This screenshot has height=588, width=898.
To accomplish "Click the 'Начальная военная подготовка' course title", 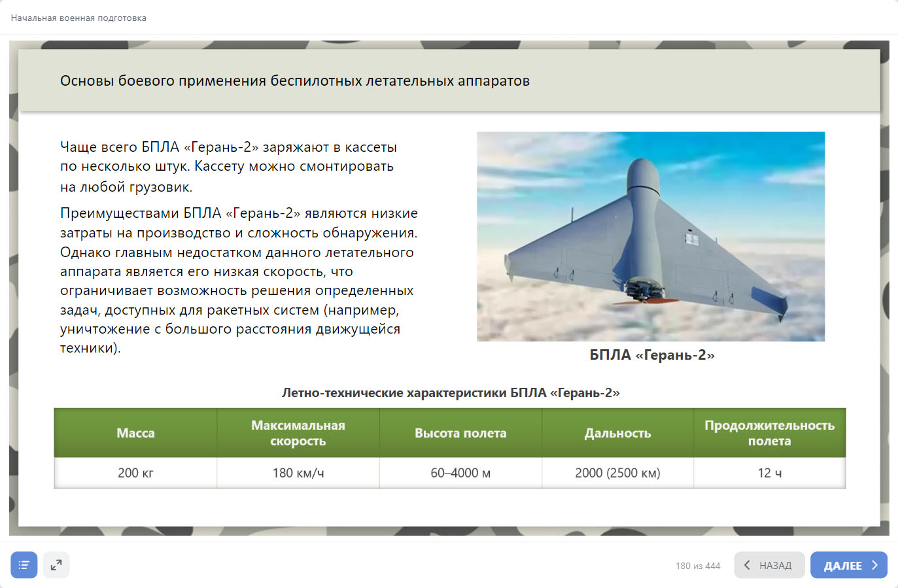I will point(78,18).
